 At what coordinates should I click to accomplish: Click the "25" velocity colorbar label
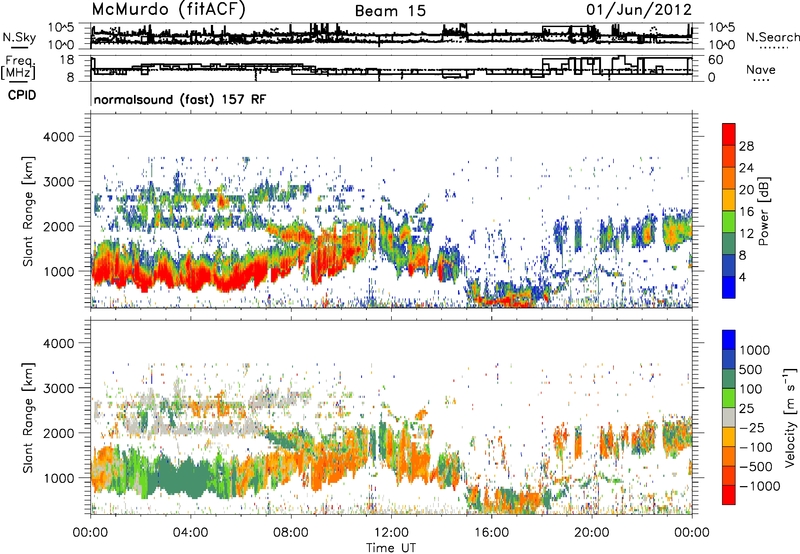point(747,409)
